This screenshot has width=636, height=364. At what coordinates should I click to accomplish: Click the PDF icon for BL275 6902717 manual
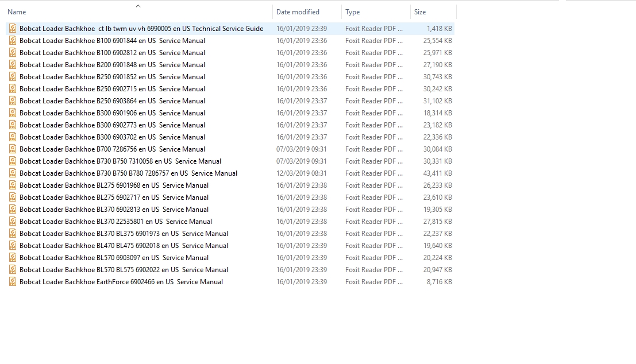pos(13,198)
